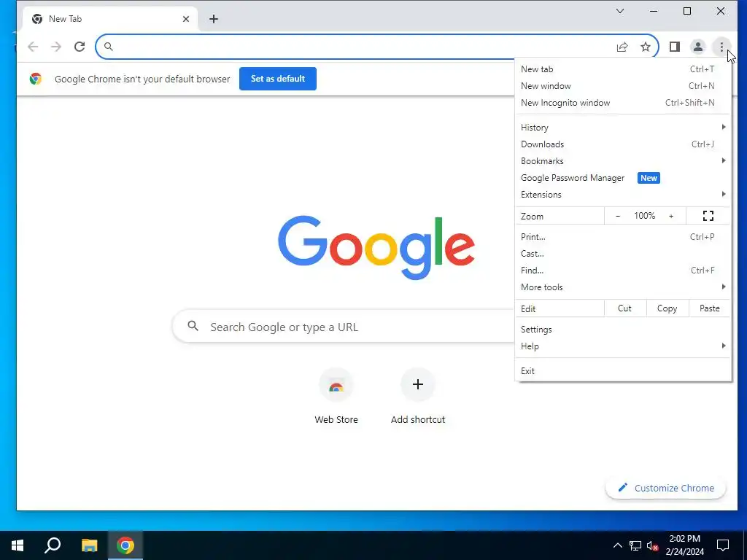Click the three-dot Chrome menu icon
Screen dimensions: 747x560
pyautogui.click(x=721, y=47)
